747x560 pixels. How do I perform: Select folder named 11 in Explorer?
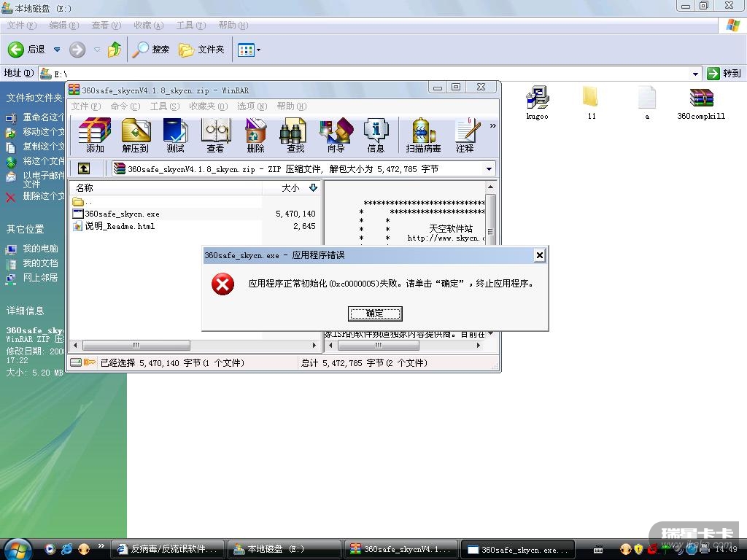[x=591, y=102]
